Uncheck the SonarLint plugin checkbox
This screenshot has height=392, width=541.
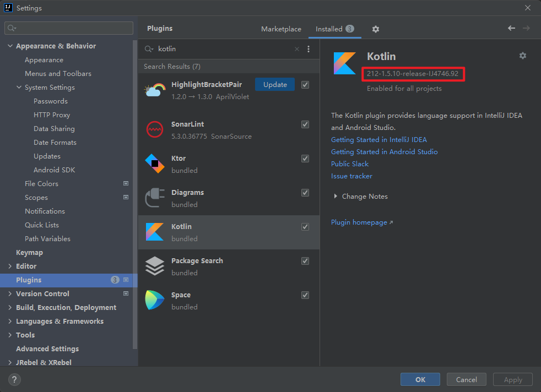pos(305,124)
